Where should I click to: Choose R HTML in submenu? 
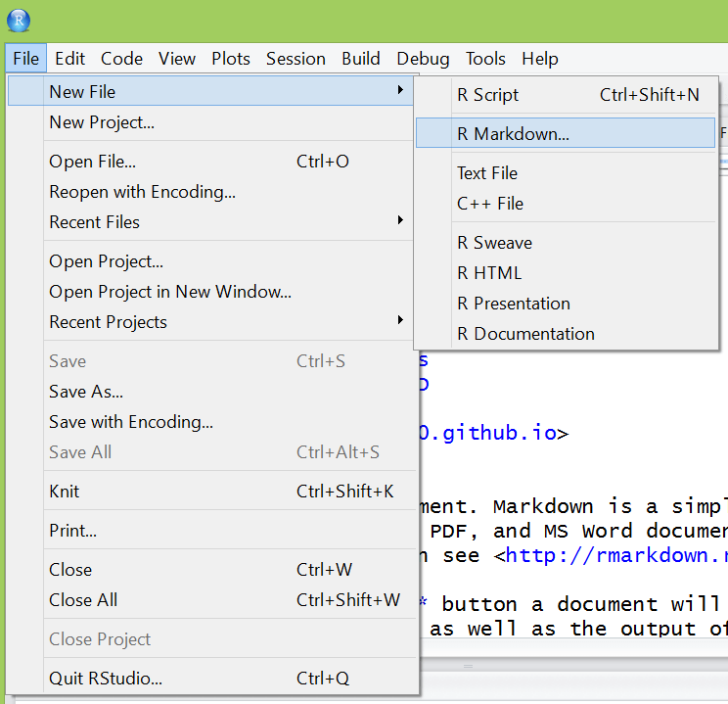pos(566,273)
